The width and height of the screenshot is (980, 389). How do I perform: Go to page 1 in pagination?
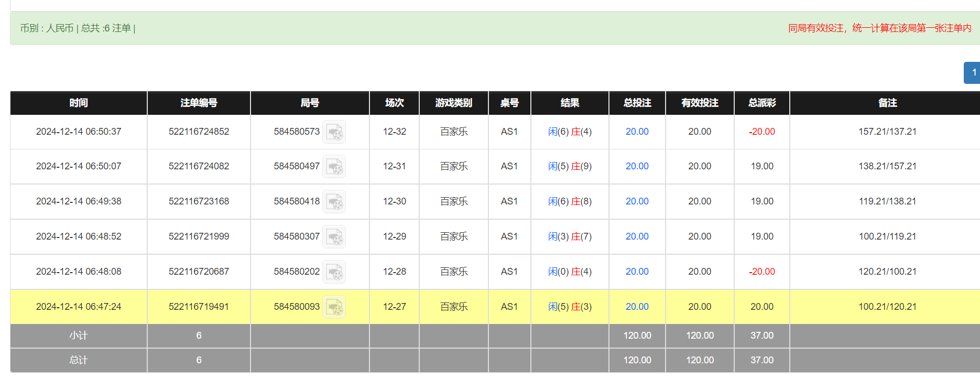click(973, 73)
